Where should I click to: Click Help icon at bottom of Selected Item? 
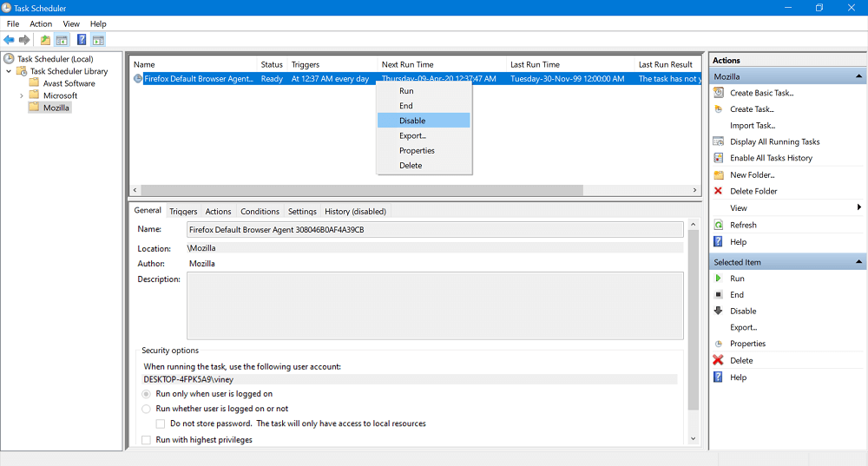pos(719,377)
